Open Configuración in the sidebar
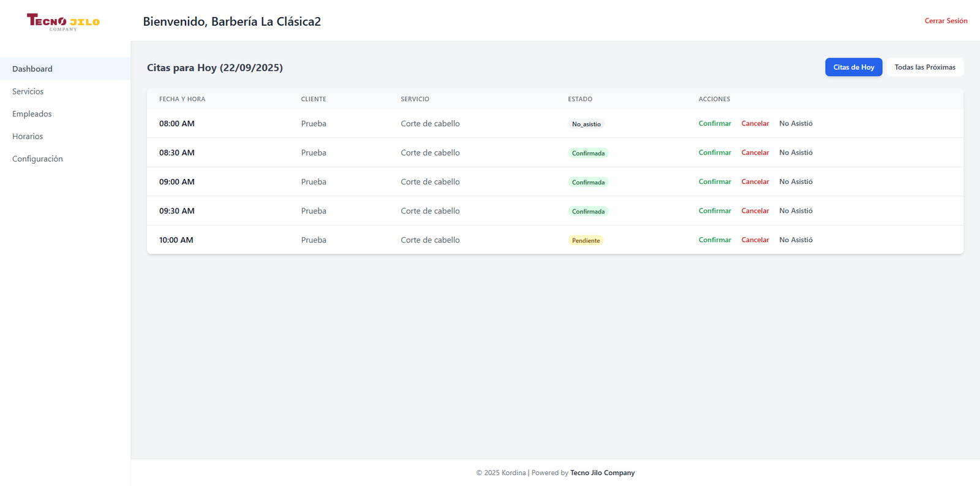The height and width of the screenshot is (486, 980). coord(37,159)
